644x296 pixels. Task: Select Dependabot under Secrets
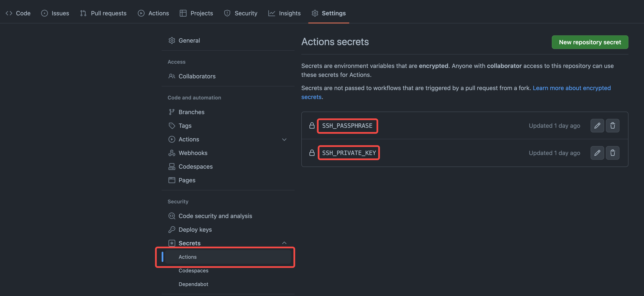pyautogui.click(x=193, y=284)
